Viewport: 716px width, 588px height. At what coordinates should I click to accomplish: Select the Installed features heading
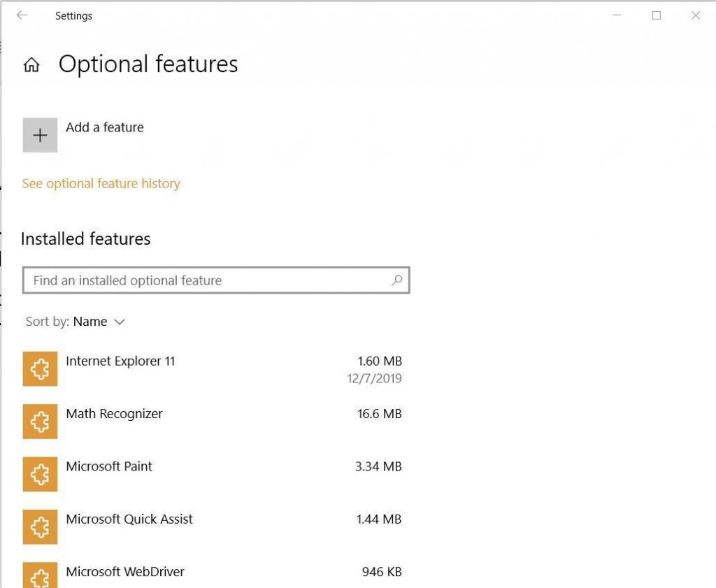[85, 239]
